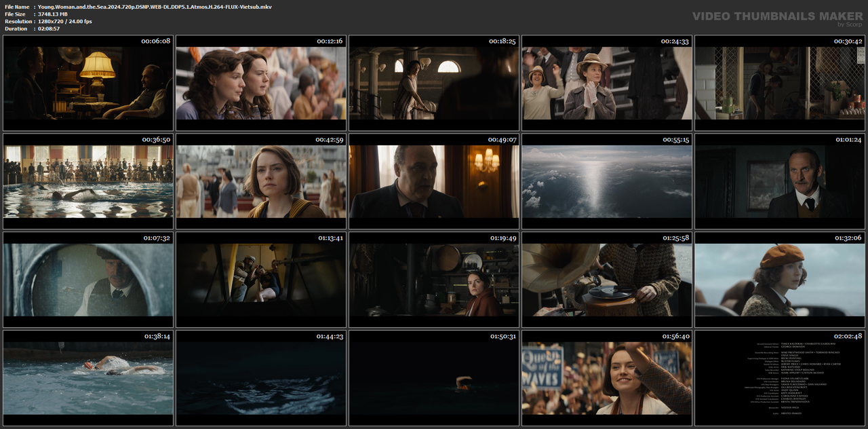Pick the Queen of the Waves frame at 01:56:40
868x429 pixels.
click(607, 378)
